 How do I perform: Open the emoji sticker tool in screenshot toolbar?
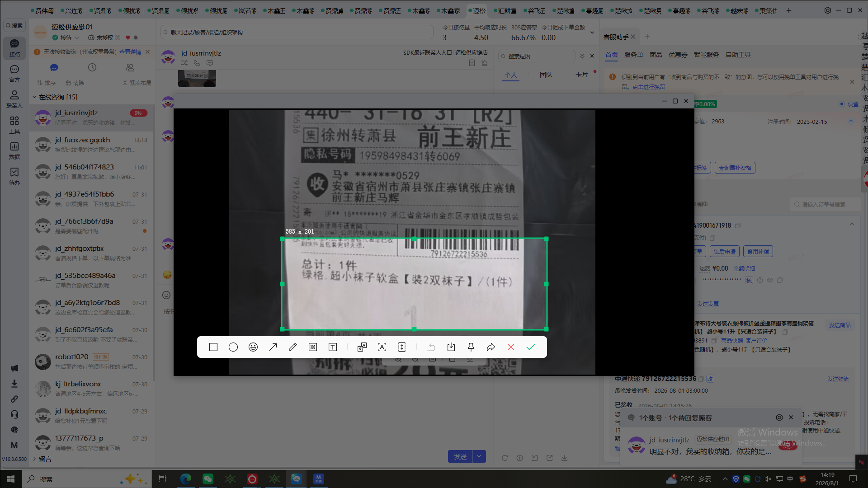253,347
